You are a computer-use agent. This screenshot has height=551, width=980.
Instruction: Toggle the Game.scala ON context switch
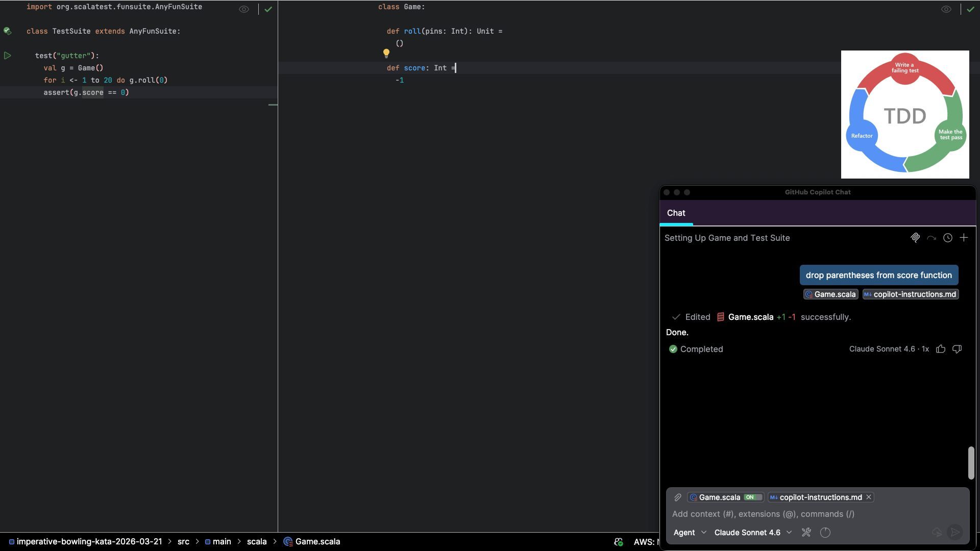[752, 497]
